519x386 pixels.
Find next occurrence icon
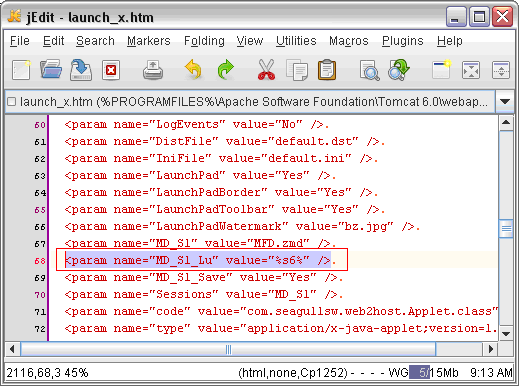[399, 69]
